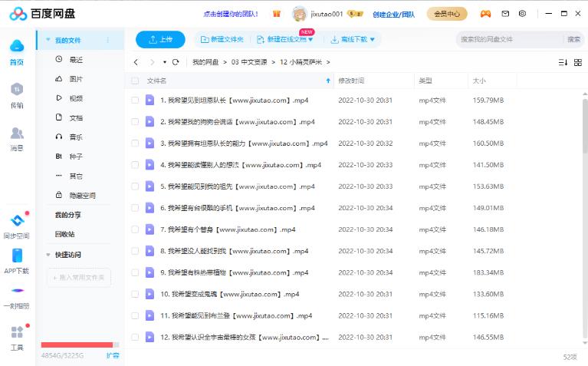Open 我的分享 in the left panel
The width and height of the screenshot is (588, 366).
pos(68,215)
